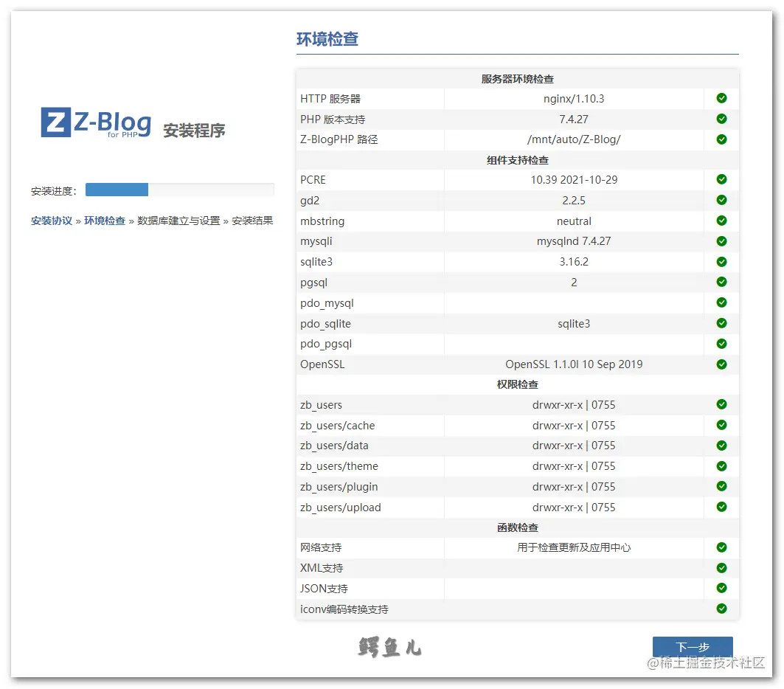Click the check icon beside pdo_mysql

[721, 302]
